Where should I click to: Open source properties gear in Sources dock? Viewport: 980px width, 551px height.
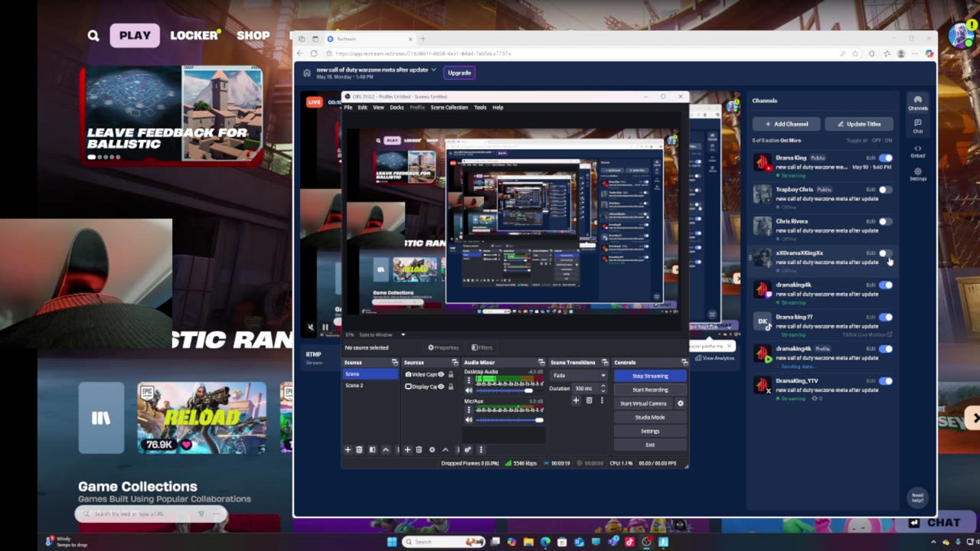[x=432, y=450]
